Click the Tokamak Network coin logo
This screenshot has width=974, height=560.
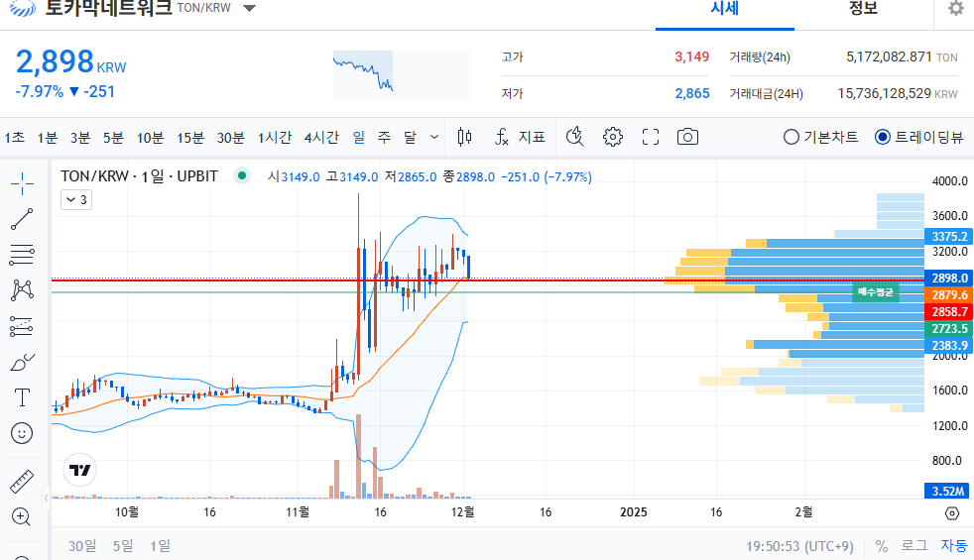point(23,8)
